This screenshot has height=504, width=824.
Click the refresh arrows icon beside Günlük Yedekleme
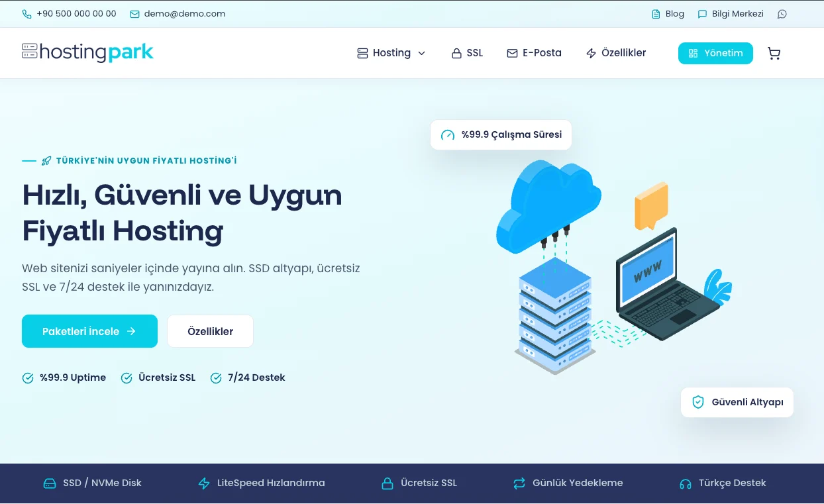(519, 483)
